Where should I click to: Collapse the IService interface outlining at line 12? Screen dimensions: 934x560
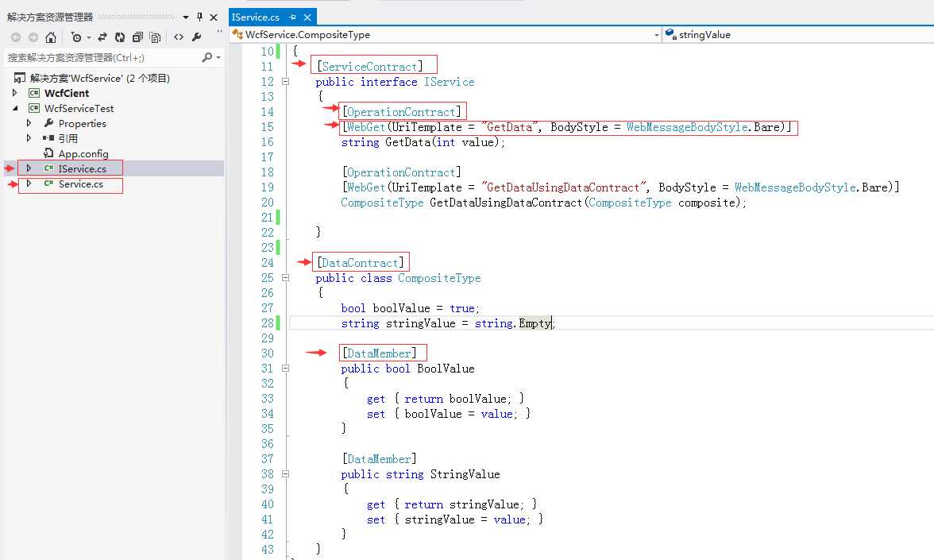point(285,82)
